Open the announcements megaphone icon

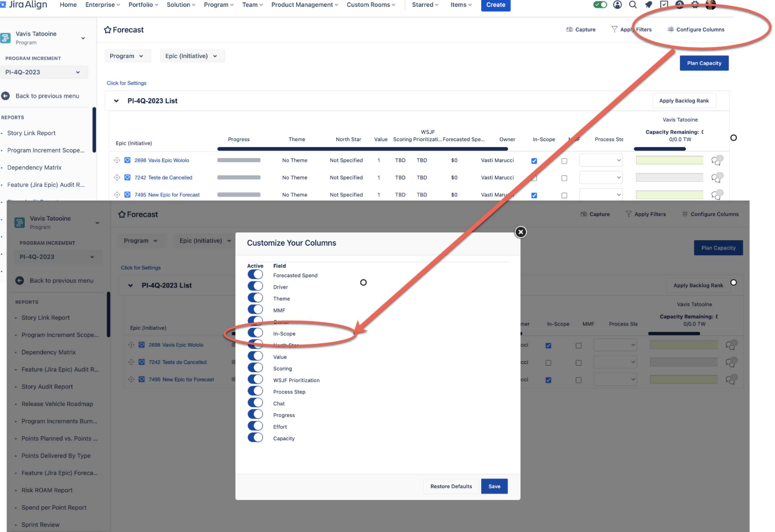pos(648,5)
